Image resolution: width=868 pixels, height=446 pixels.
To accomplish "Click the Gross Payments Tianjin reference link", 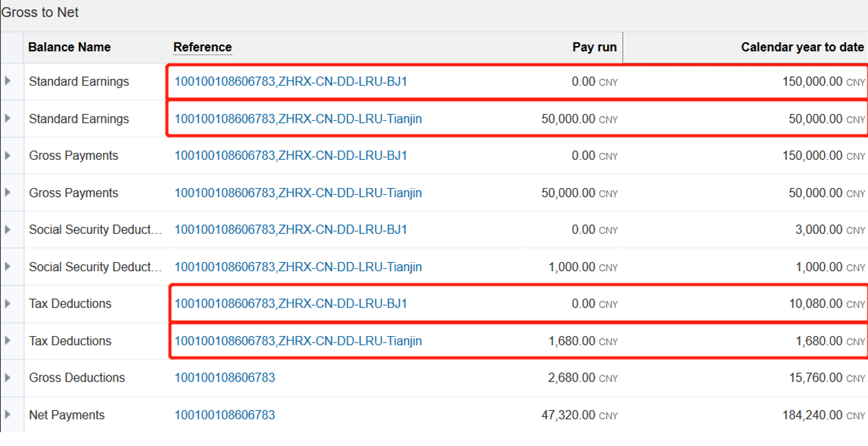I will 298,193.
